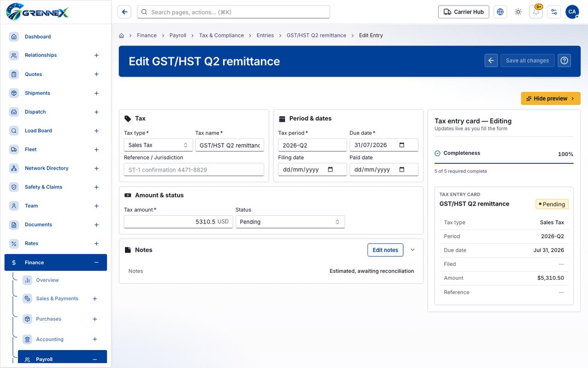This screenshot has height=368, width=588.
Task: Click the Rates percent icon
Action: pyautogui.click(x=14, y=244)
